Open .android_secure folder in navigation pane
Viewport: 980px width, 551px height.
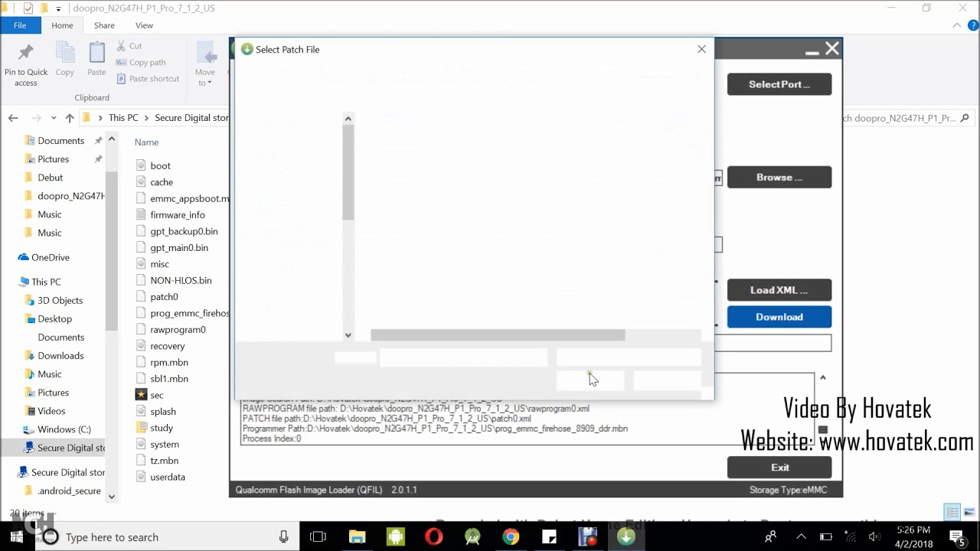pyautogui.click(x=69, y=491)
